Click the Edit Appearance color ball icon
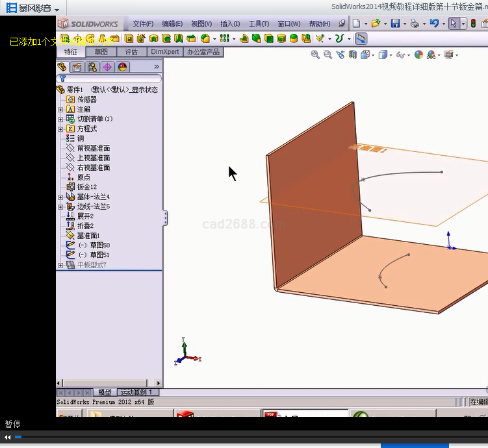The image size is (488, 448). pyautogui.click(x=418, y=55)
